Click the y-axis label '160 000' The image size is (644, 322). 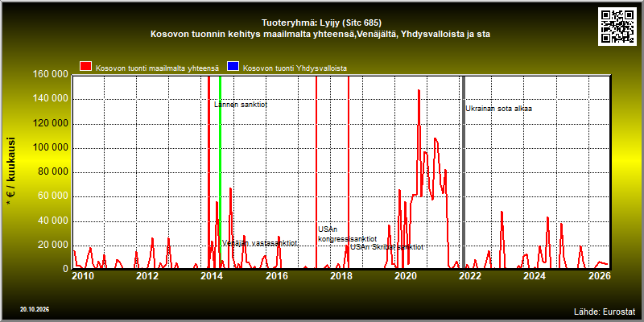(x=50, y=75)
